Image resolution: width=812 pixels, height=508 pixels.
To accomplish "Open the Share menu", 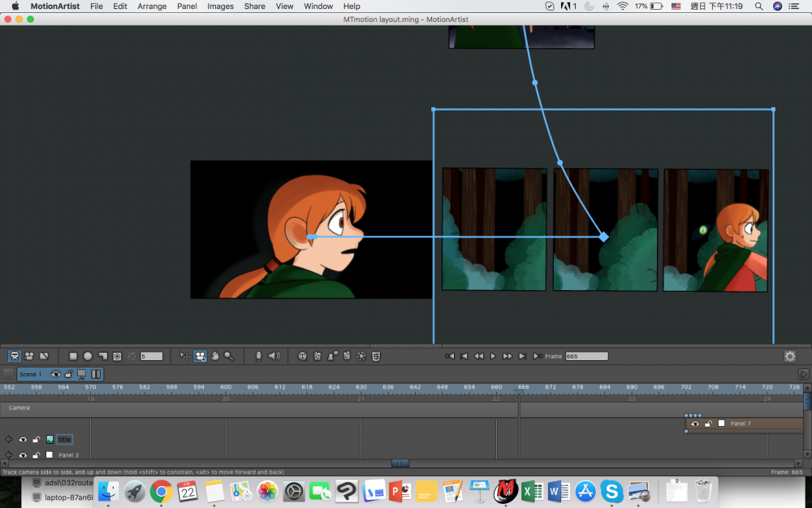I will click(255, 7).
